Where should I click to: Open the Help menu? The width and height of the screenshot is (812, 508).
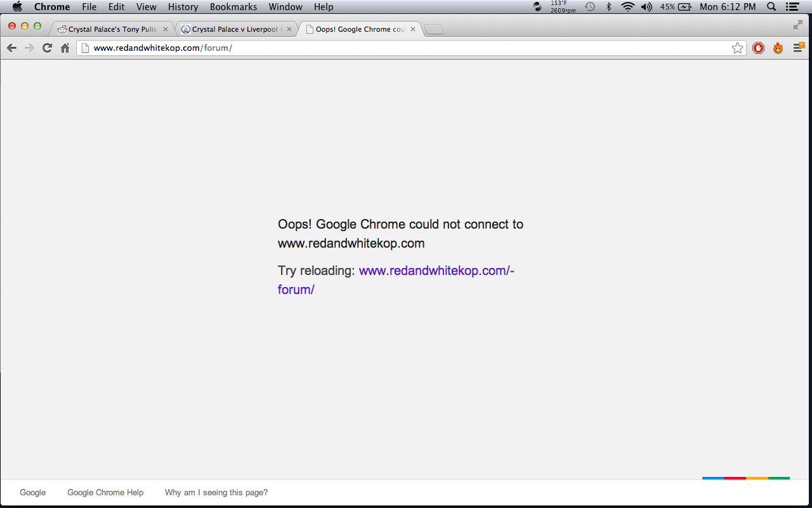[x=324, y=7]
